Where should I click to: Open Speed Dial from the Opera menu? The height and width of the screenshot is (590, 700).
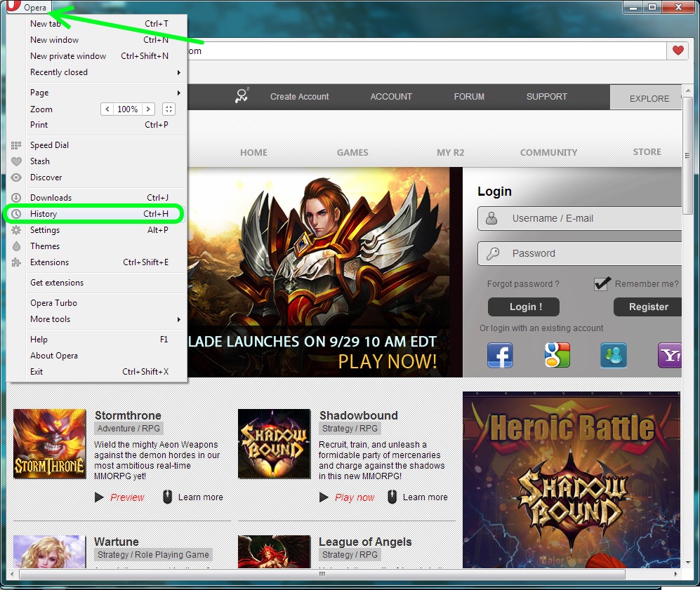point(49,145)
